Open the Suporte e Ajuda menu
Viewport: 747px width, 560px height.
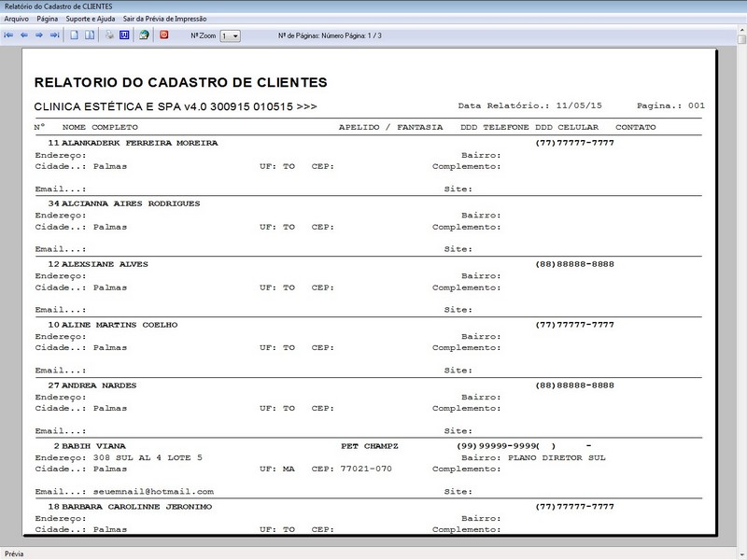click(91, 19)
